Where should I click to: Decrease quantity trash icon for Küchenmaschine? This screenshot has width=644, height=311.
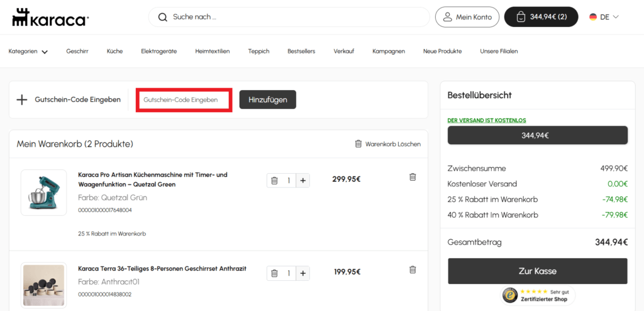click(x=275, y=181)
